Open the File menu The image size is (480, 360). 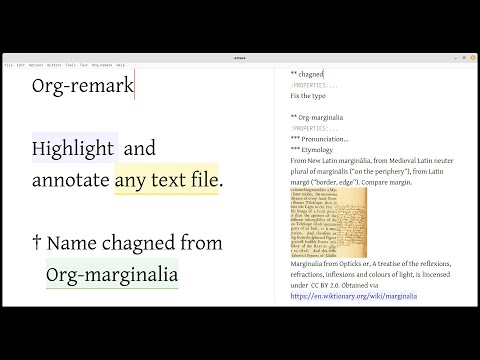[x=8, y=65]
